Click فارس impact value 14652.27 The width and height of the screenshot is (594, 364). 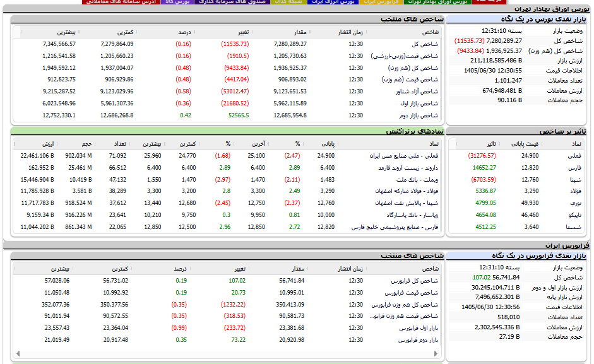tap(484, 168)
